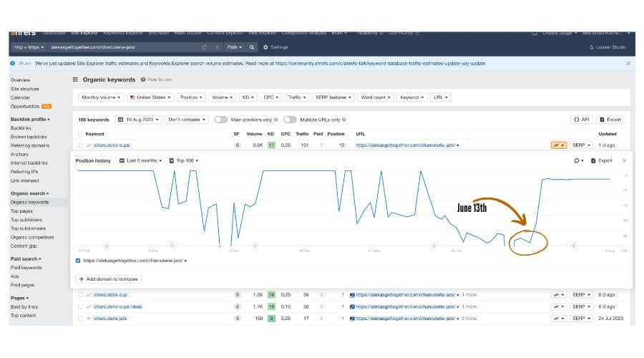Viewport: 644px width, 358px height.
Task: Open position history chart for charcuterie jars row
Action: click(x=559, y=319)
